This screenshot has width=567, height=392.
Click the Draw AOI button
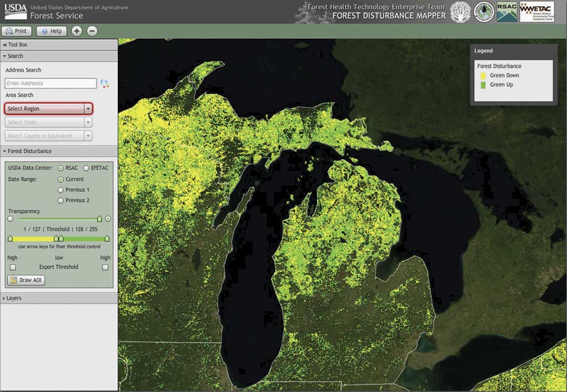(x=27, y=280)
